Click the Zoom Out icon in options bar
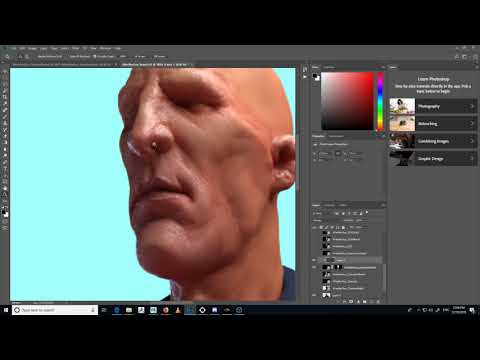The height and width of the screenshot is (360, 480). click(x=27, y=56)
